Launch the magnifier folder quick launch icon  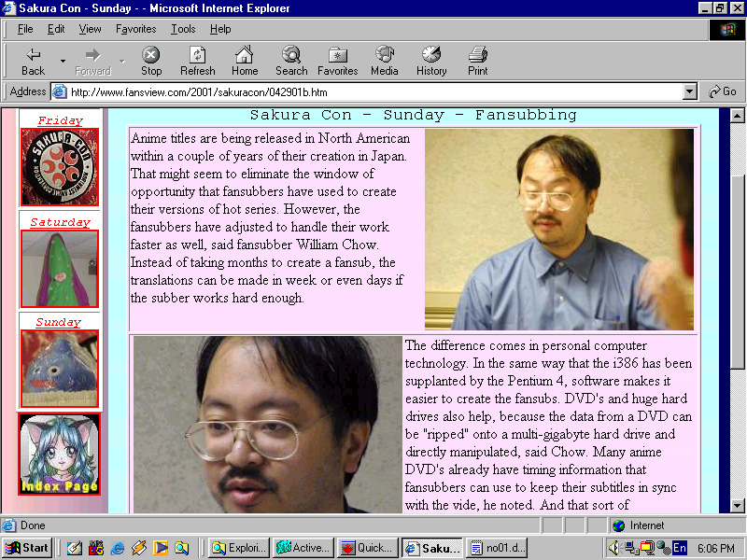(x=181, y=548)
